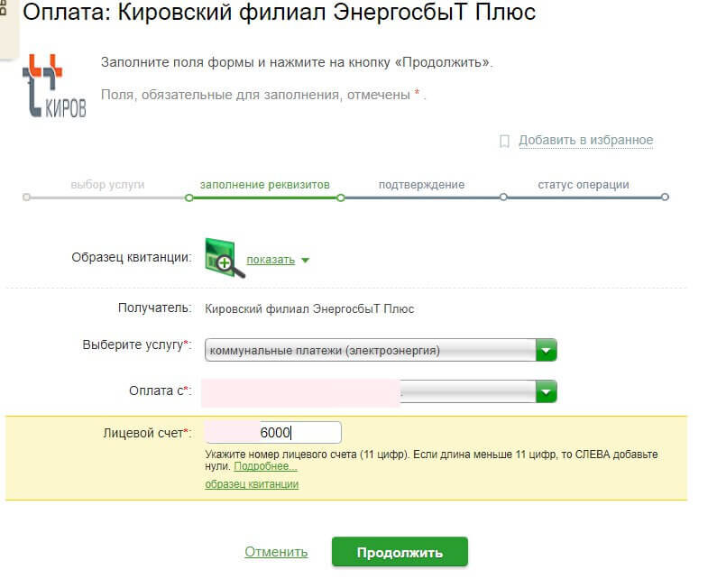Click the Kirov EnergosbyT Plus logo

pos(54,86)
